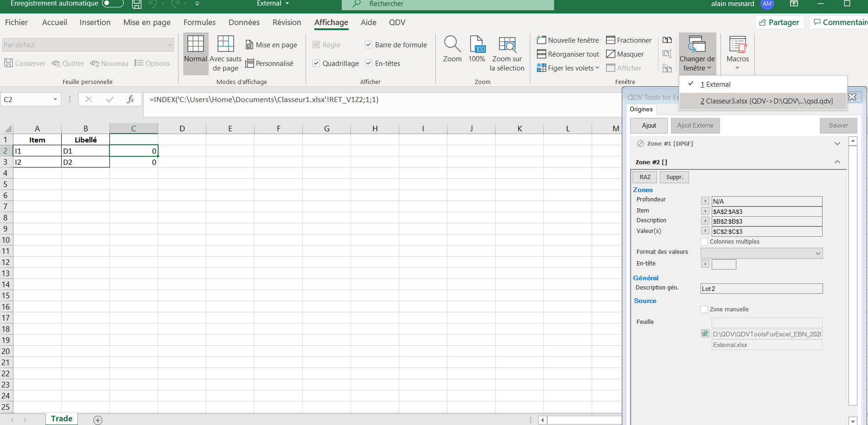Image resolution: width=868 pixels, height=425 pixels.
Task: Click the range selector arrow next to Item field
Action: [x=705, y=211]
